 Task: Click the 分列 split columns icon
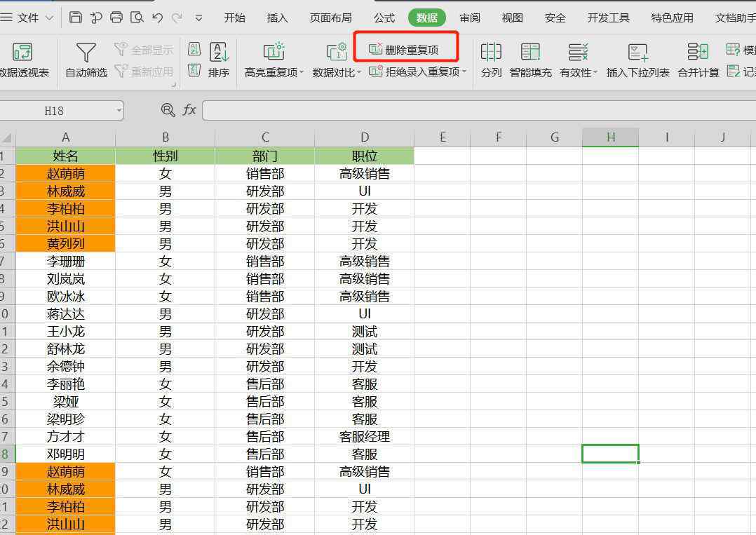click(x=491, y=53)
